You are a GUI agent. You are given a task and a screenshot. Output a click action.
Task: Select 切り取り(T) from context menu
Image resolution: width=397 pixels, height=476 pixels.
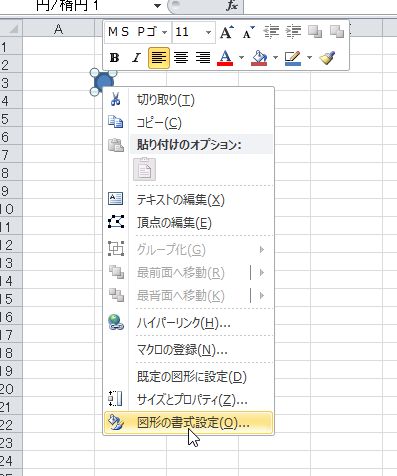(x=189, y=100)
